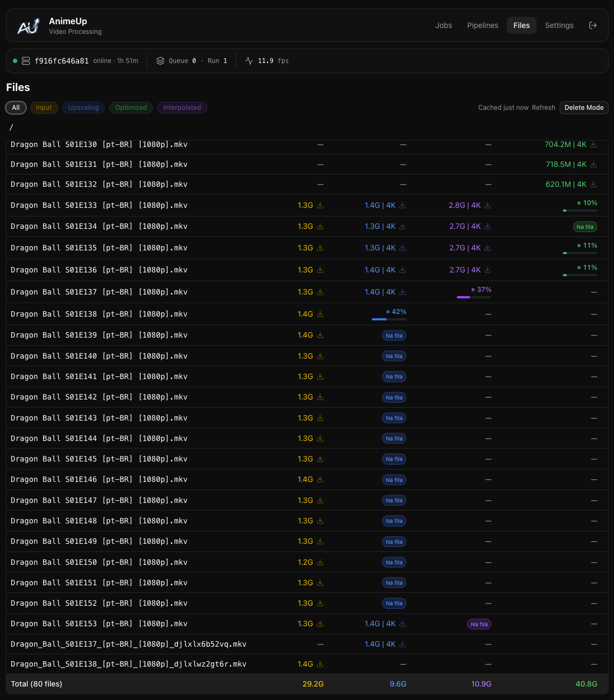
Task: Click the Cached just now label
Action: click(503, 108)
